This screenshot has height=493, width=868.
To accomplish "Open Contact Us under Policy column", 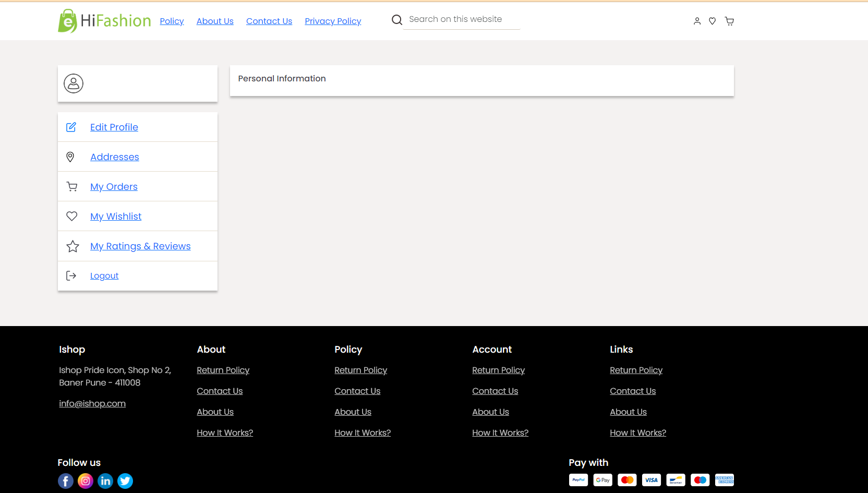I will pos(357,391).
